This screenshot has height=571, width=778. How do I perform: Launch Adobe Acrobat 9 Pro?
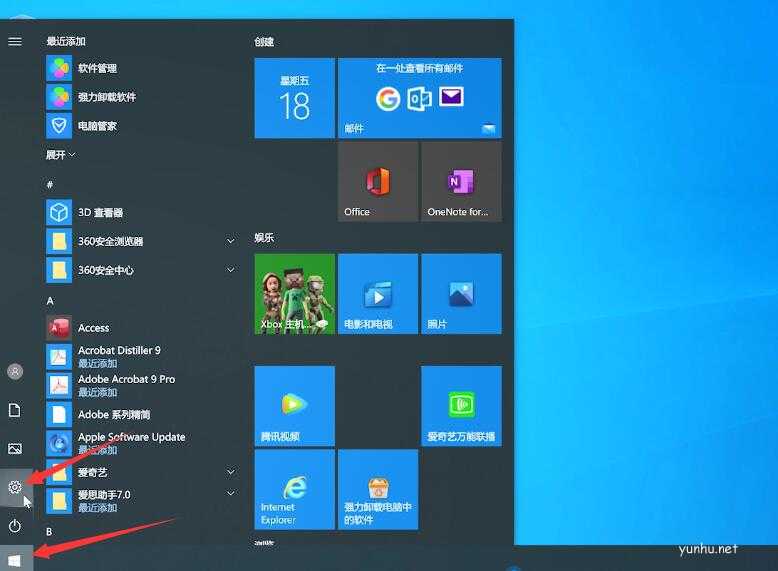coord(141,385)
